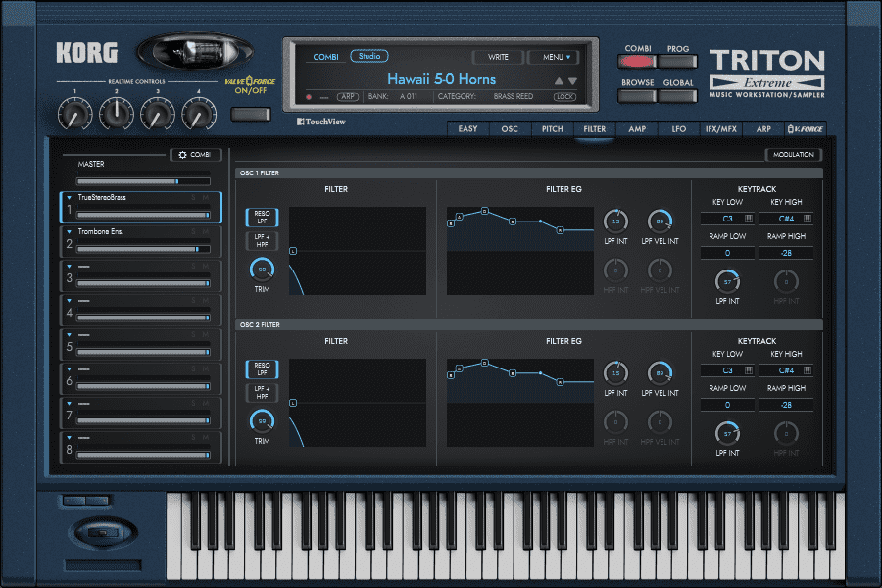Toggle the ARP button in display
This screenshot has width=882, height=588.
click(348, 97)
